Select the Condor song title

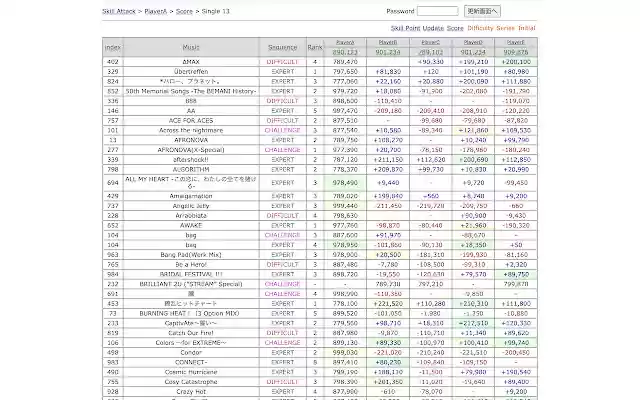(191, 353)
